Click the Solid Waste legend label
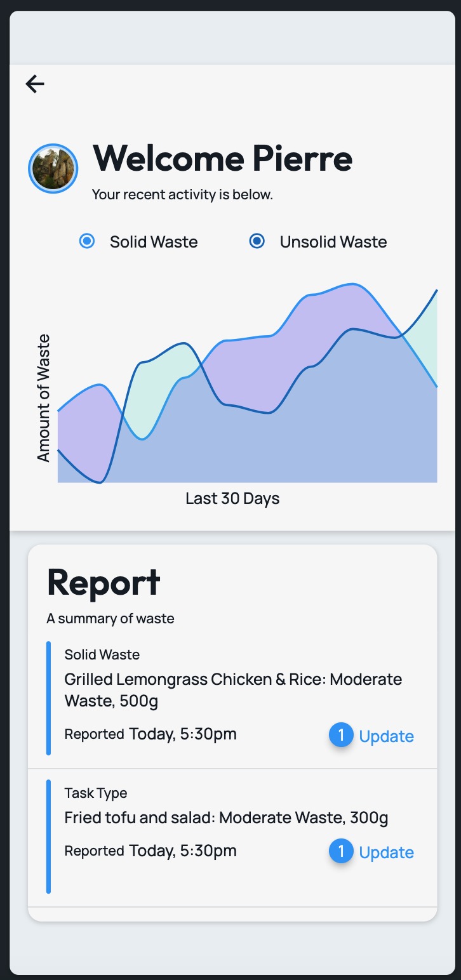This screenshot has width=461, height=980. tap(154, 242)
